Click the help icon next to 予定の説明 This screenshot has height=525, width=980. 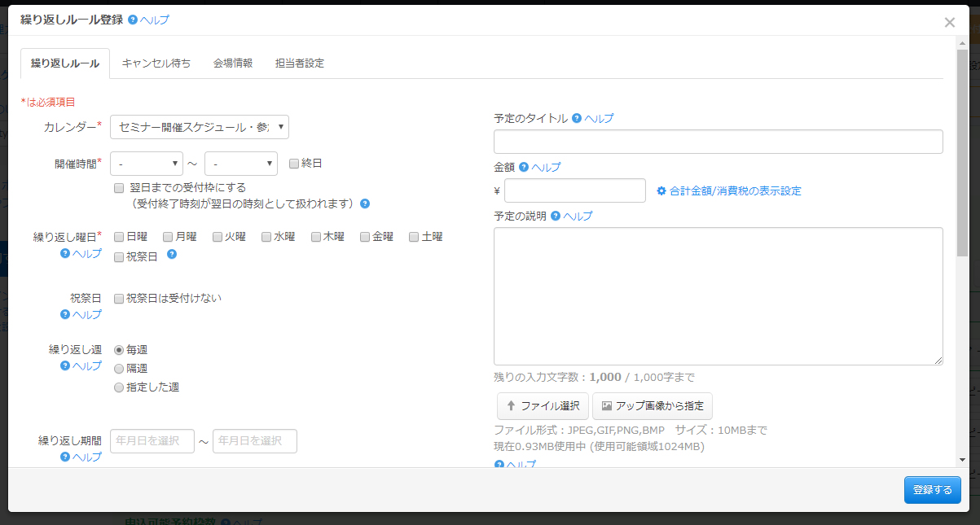point(556,216)
